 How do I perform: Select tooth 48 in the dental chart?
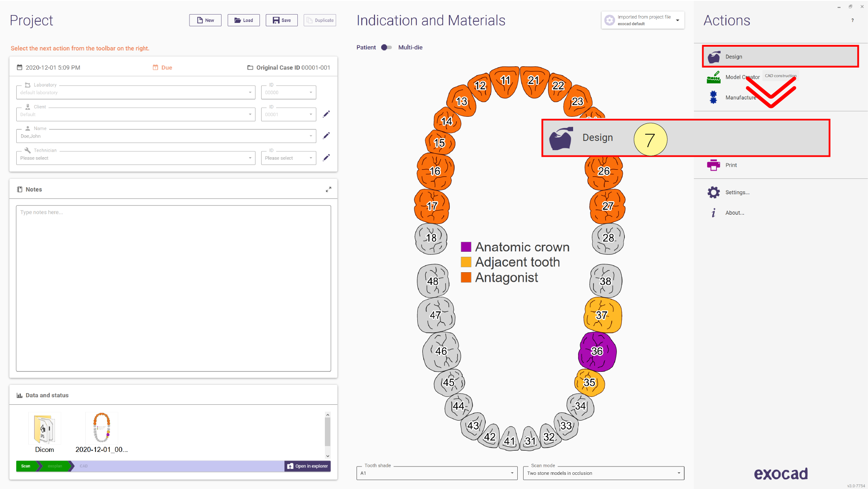(x=433, y=281)
